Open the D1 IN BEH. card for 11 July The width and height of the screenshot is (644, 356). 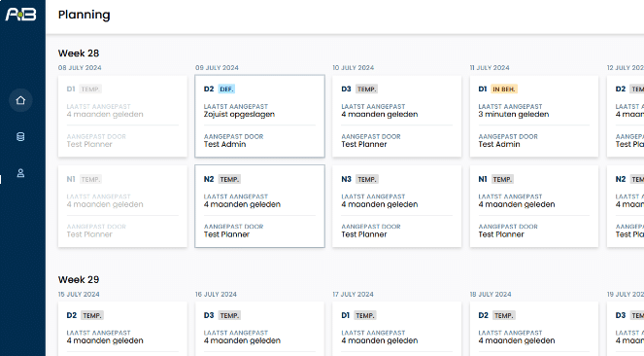point(534,116)
